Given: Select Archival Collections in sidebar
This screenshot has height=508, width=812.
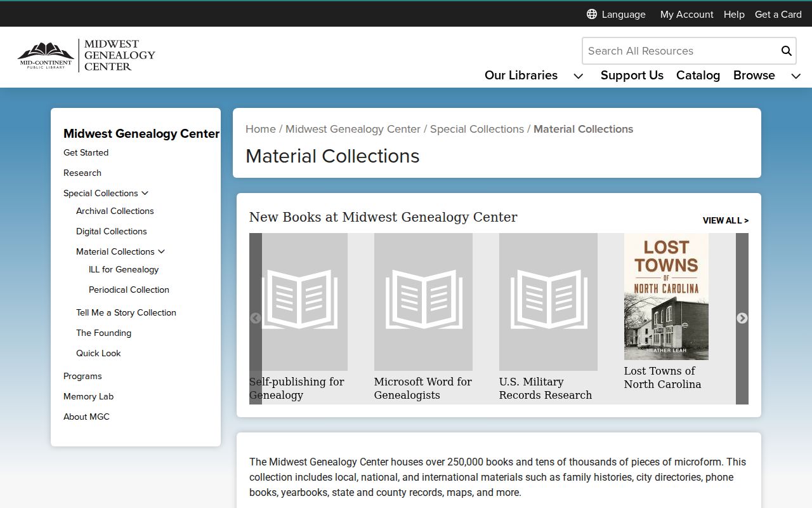Looking at the screenshot, I should pos(115,211).
